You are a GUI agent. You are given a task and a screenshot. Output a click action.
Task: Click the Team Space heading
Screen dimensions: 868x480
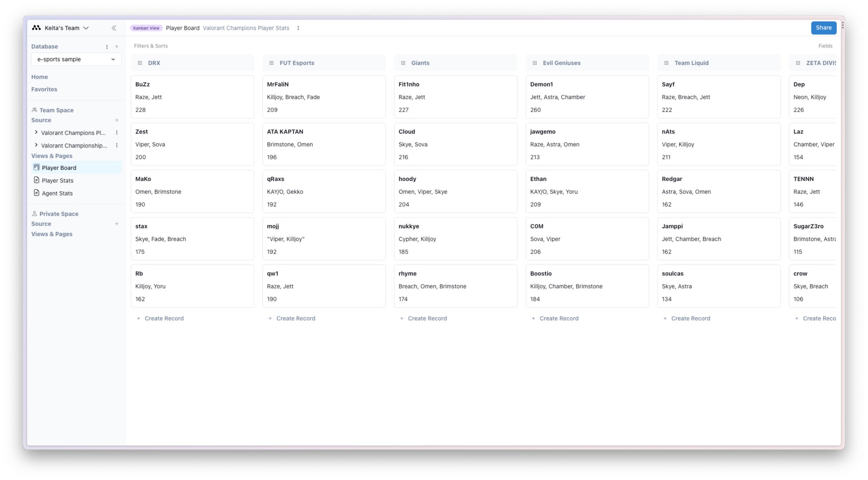56,110
